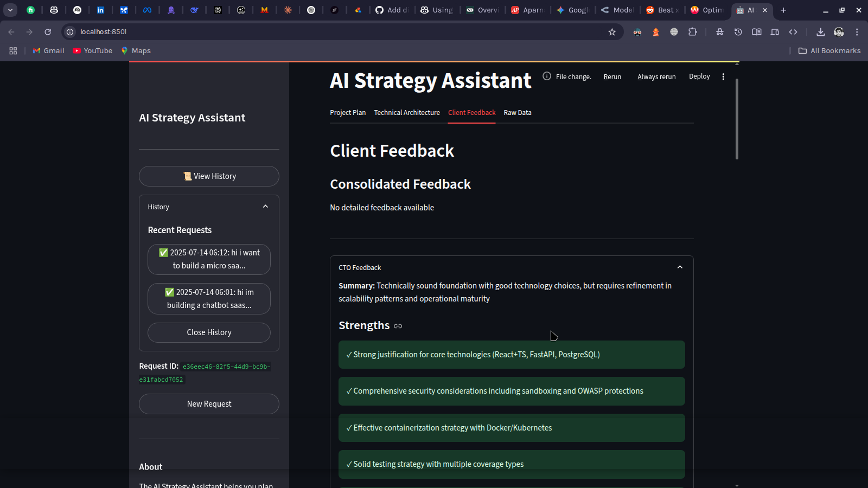Switch to the Technical Architecture tab

407,113
